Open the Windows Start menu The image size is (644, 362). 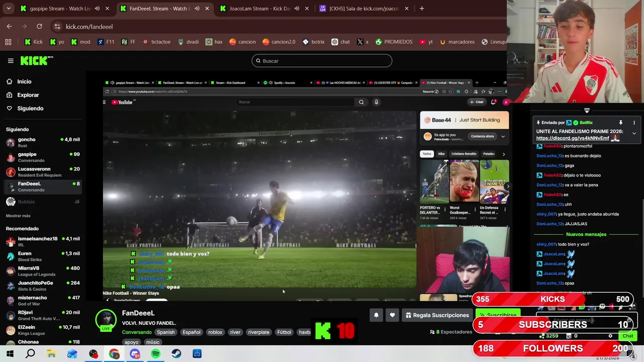coord(10,354)
